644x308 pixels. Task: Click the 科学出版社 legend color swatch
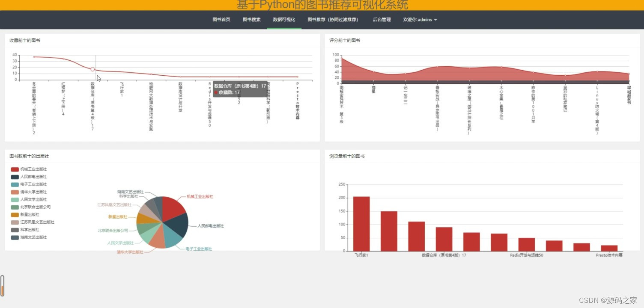[15, 230]
